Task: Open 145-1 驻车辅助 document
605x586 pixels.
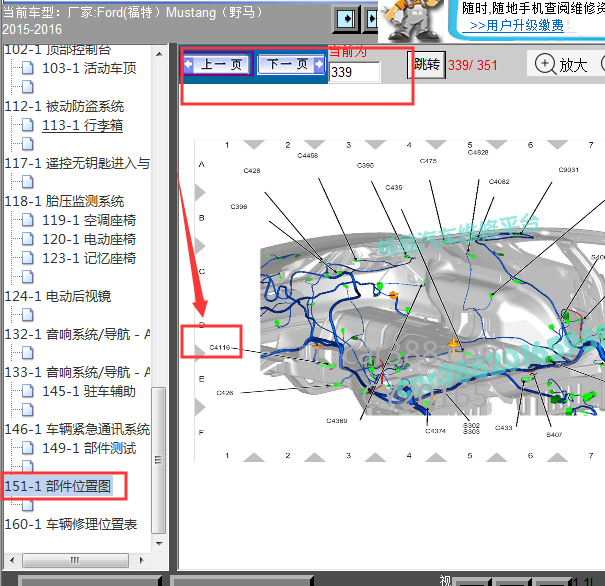Action: coord(89,391)
